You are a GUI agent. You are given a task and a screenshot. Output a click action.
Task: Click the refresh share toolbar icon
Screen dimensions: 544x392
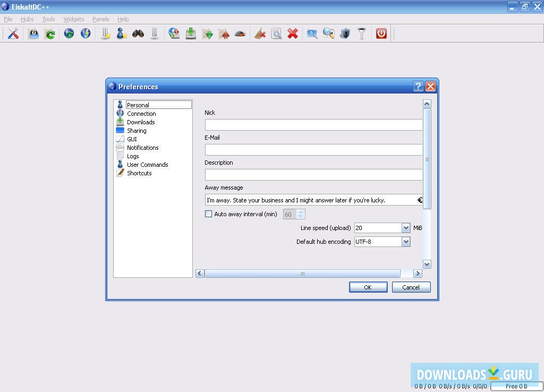[x=50, y=33]
